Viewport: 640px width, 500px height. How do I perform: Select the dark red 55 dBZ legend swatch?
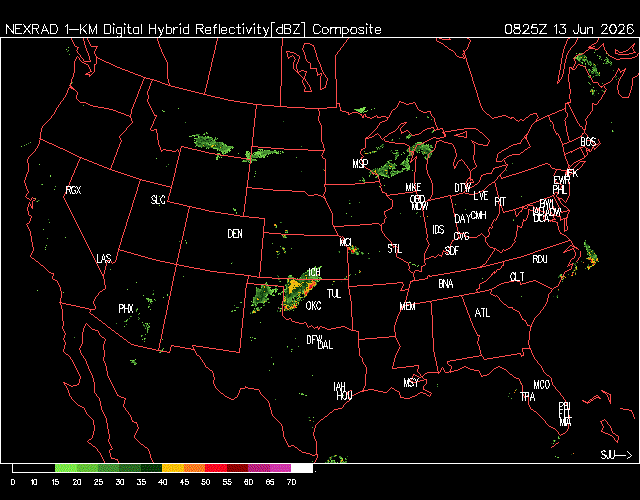[237, 468]
